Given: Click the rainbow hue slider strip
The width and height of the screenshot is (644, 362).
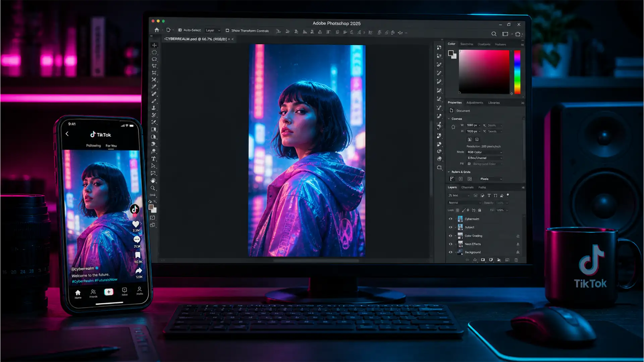Looking at the screenshot, I should 517,72.
